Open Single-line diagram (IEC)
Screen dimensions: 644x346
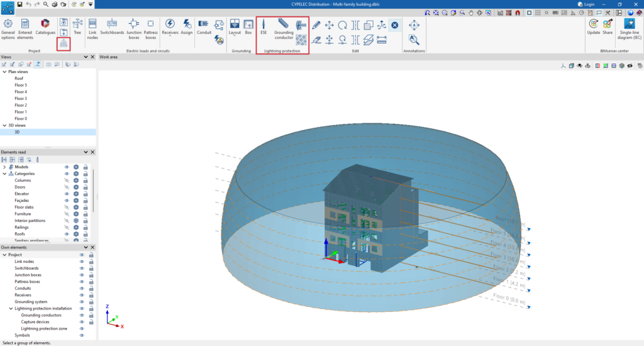[629, 29]
